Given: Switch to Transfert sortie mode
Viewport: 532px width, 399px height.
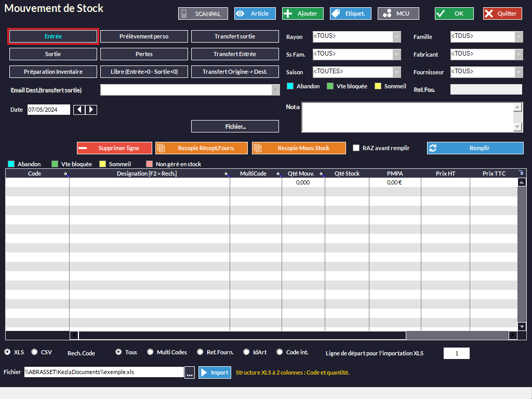Looking at the screenshot, I should pyautogui.click(x=235, y=36).
